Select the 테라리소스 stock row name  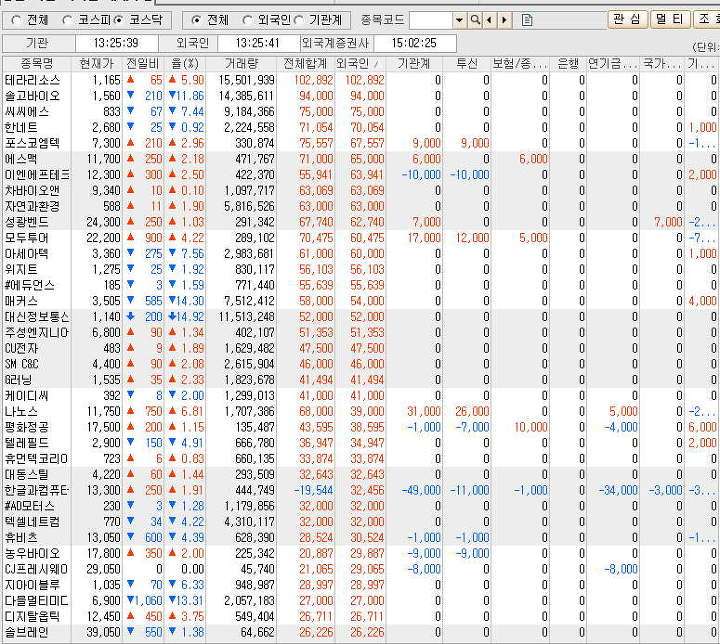click(33, 80)
